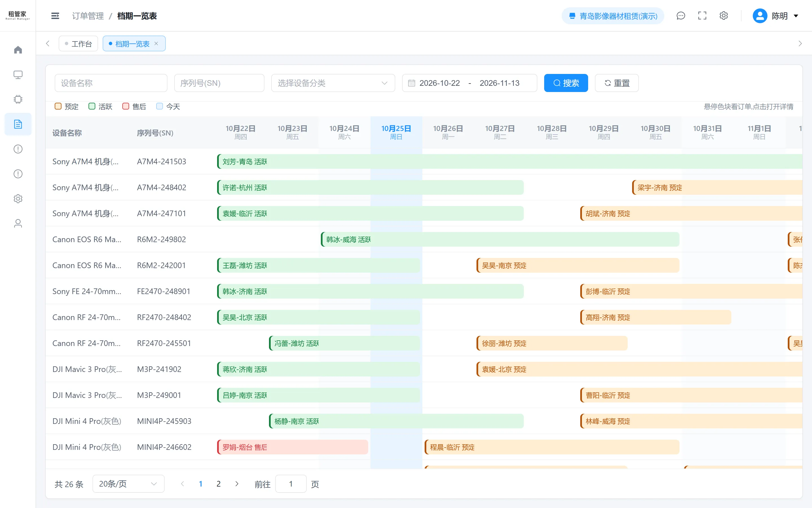Open the 罗娟-烟台 售后 order block

[293, 447]
